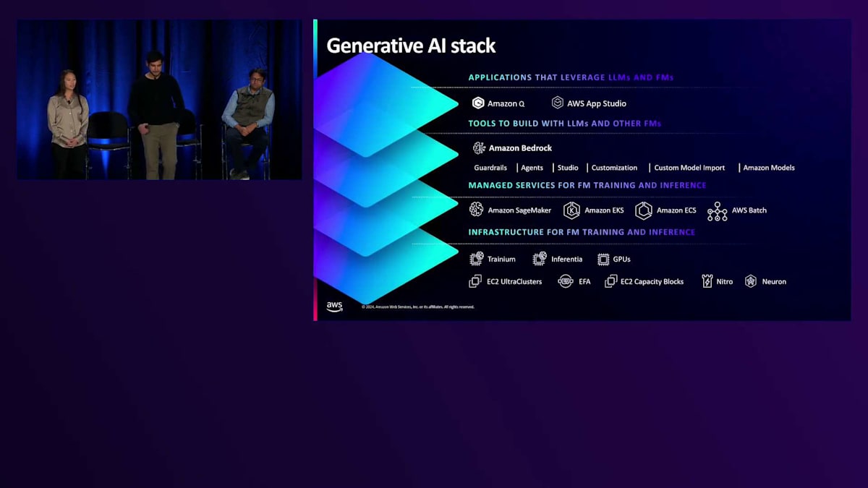Viewport: 868px width, 488px height.
Task: Click the Trainium chip icon
Action: coord(477,259)
